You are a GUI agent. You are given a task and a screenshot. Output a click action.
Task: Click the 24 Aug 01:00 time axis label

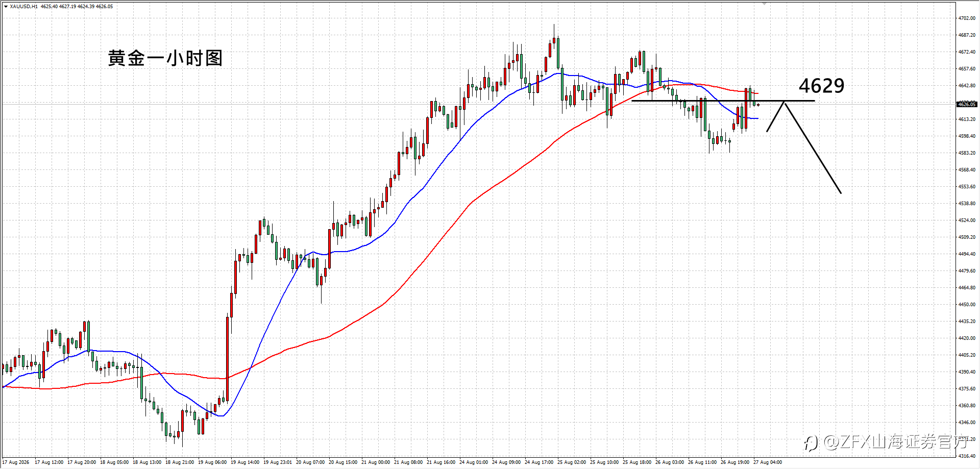[x=474, y=462]
